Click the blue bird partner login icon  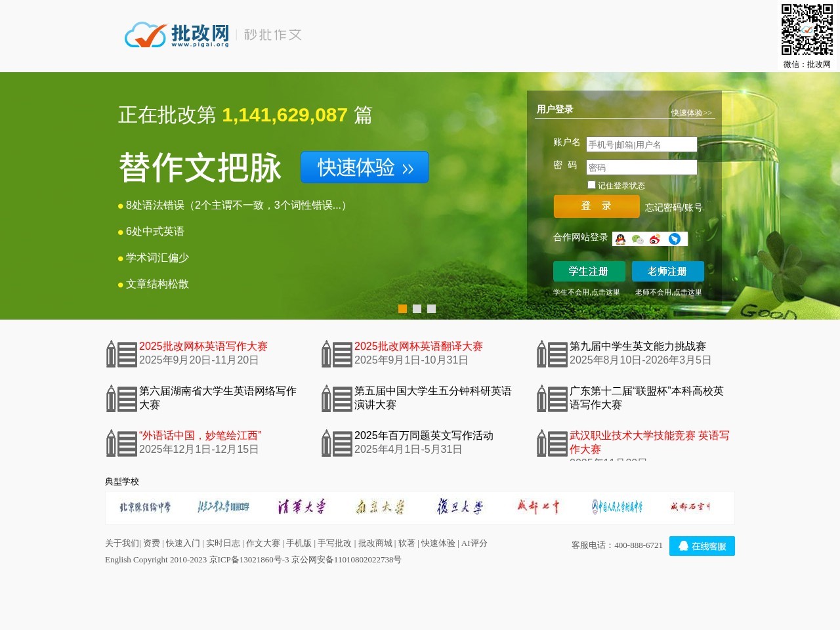coord(675,239)
